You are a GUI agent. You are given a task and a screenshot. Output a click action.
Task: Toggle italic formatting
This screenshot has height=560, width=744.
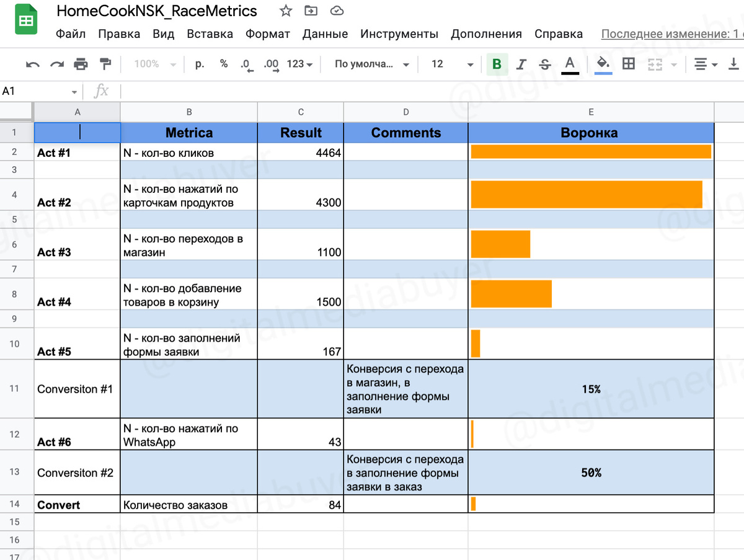pyautogui.click(x=521, y=64)
